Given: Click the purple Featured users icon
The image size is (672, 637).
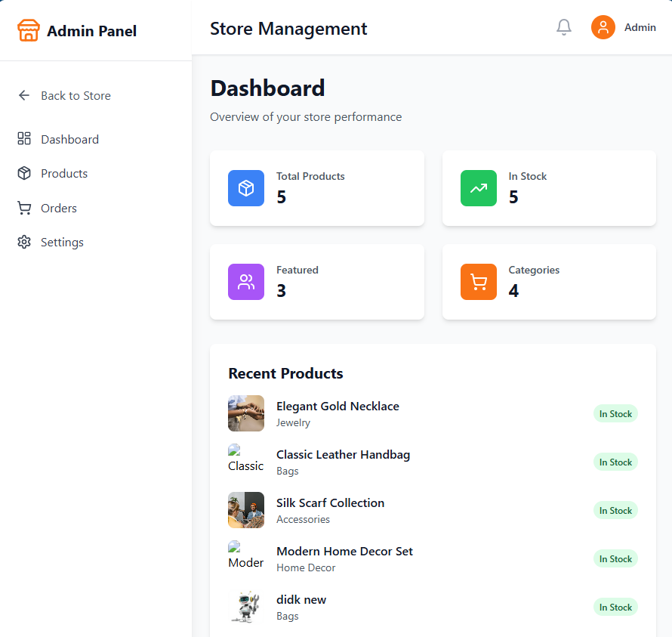Looking at the screenshot, I should (x=245, y=282).
